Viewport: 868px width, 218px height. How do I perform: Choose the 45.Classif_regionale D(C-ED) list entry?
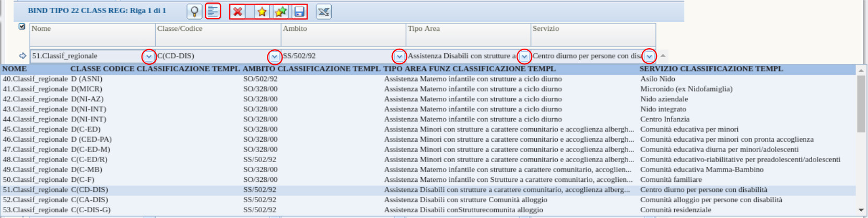coord(52,129)
